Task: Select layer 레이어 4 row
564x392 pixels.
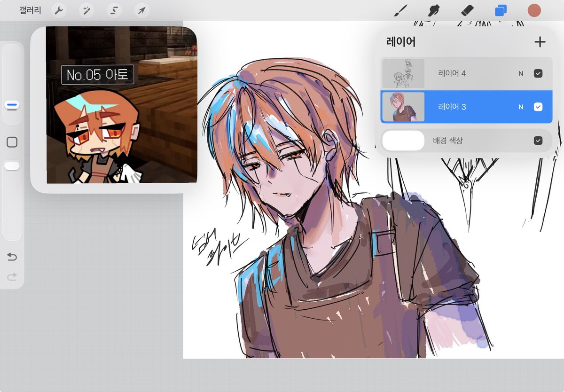Action: [x=466, y=73]
